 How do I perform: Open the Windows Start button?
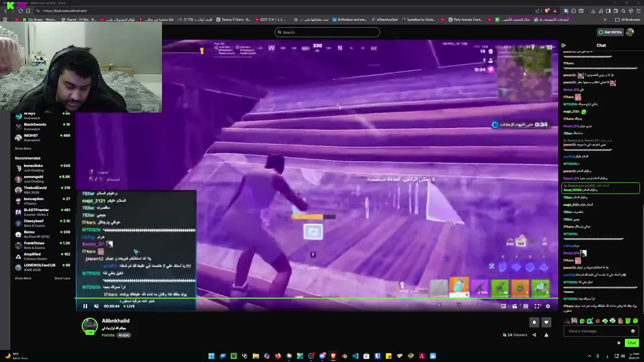coord(211,356)
